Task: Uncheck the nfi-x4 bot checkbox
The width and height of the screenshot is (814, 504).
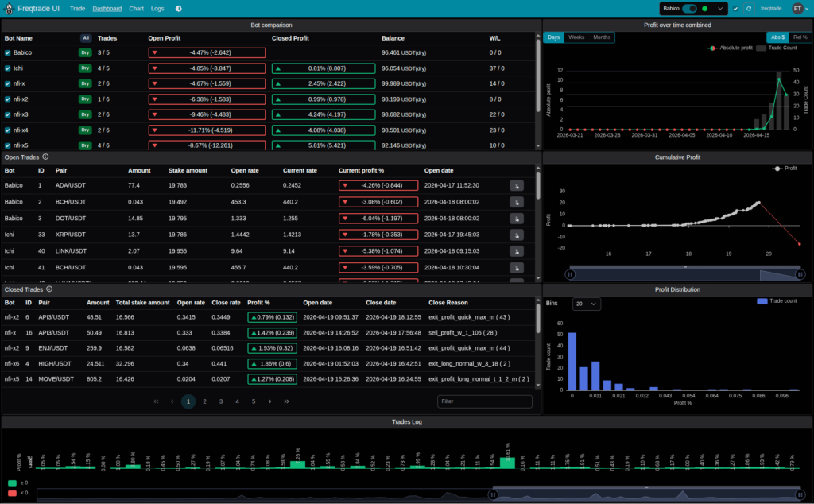Action: 8,130
